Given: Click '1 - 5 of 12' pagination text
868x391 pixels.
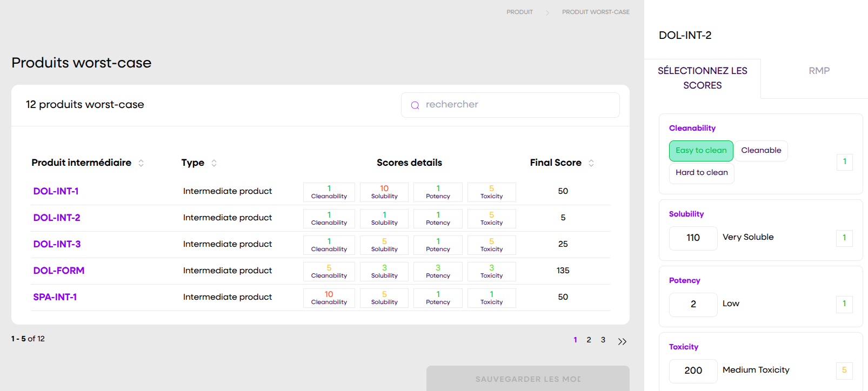Looking at the screenshot, I should 28,339.
